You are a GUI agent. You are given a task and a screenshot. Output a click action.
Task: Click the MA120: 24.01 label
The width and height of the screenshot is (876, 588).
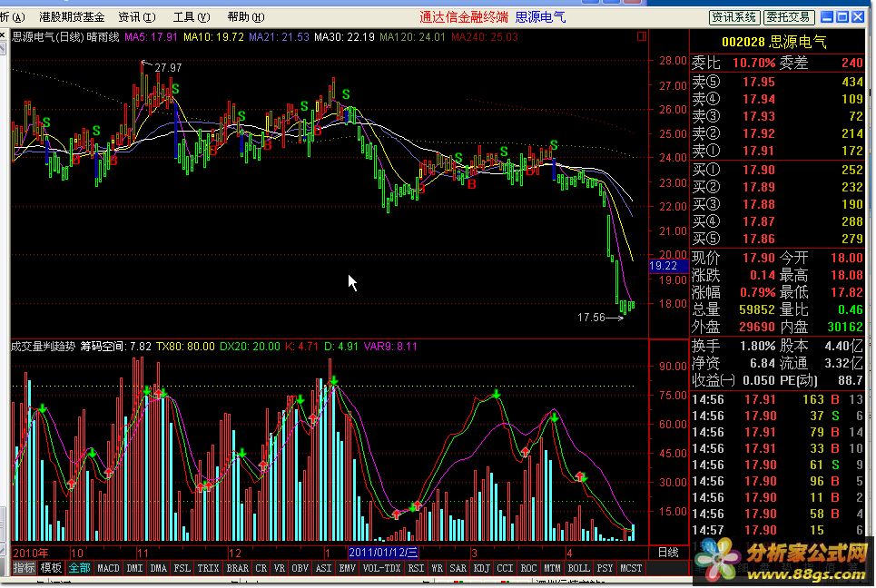[x=412, y=37]
